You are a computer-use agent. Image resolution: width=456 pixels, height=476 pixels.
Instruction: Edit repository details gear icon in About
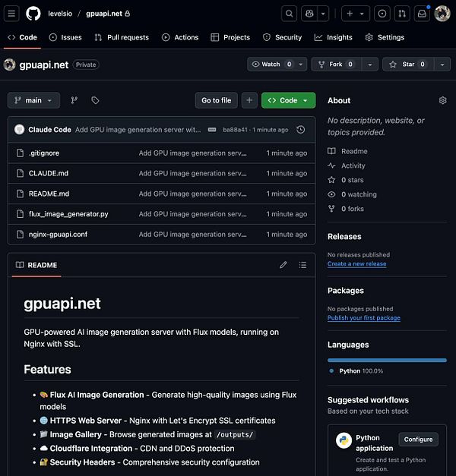[x=442, y=100]
